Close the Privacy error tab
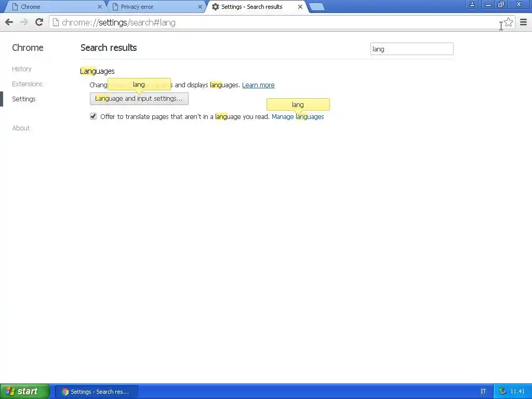 pos(200,7)
